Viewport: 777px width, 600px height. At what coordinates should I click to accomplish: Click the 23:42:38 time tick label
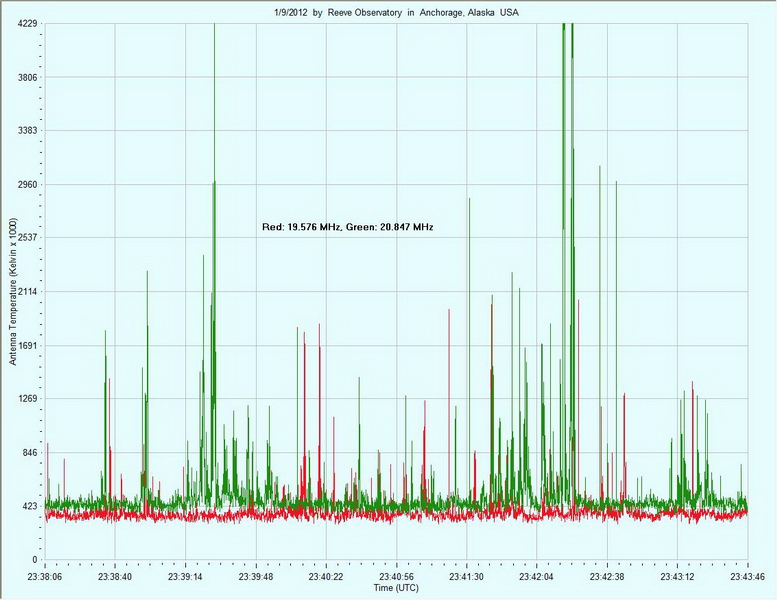click(x=607, y=577)
